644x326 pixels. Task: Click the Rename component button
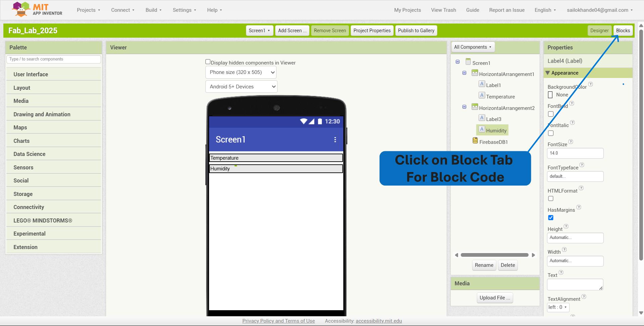(484, 265)
